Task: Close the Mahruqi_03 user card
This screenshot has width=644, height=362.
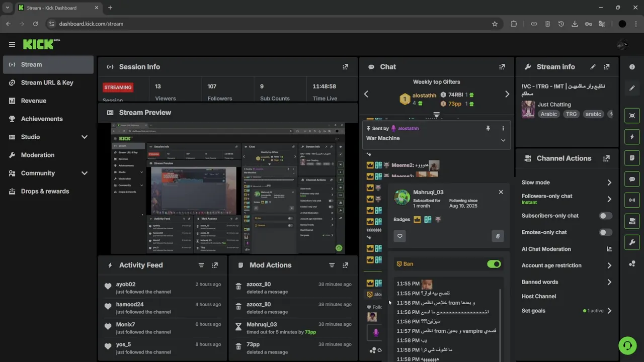Action: (x=501, y=192)
